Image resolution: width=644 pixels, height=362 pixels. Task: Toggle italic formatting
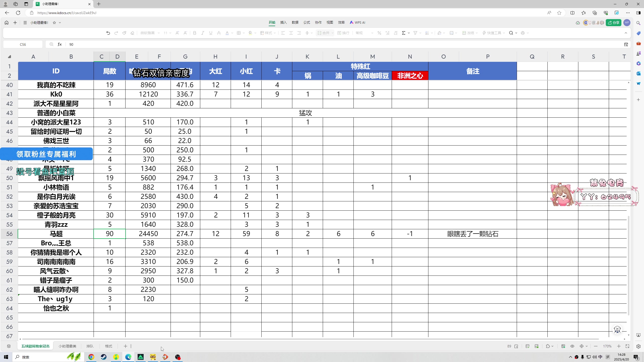click(x=203, y=33)
